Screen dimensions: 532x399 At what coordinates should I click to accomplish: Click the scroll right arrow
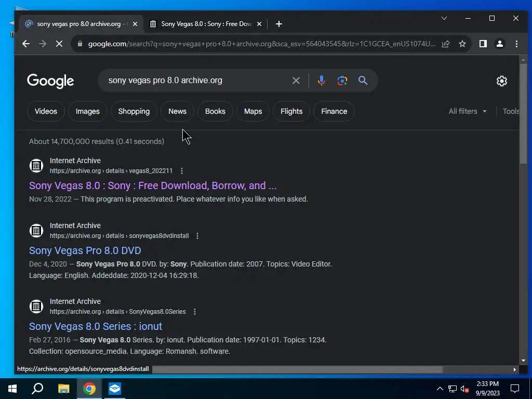pos(515,369)
